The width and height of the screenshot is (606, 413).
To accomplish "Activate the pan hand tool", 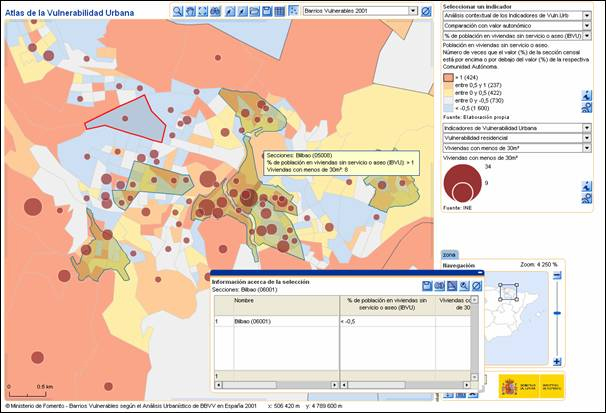I will [190, 11].
